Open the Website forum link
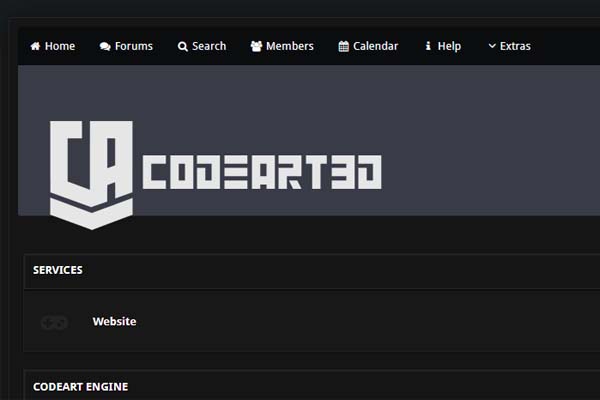This screenshot has height=400, width=600. coord(114,321)
